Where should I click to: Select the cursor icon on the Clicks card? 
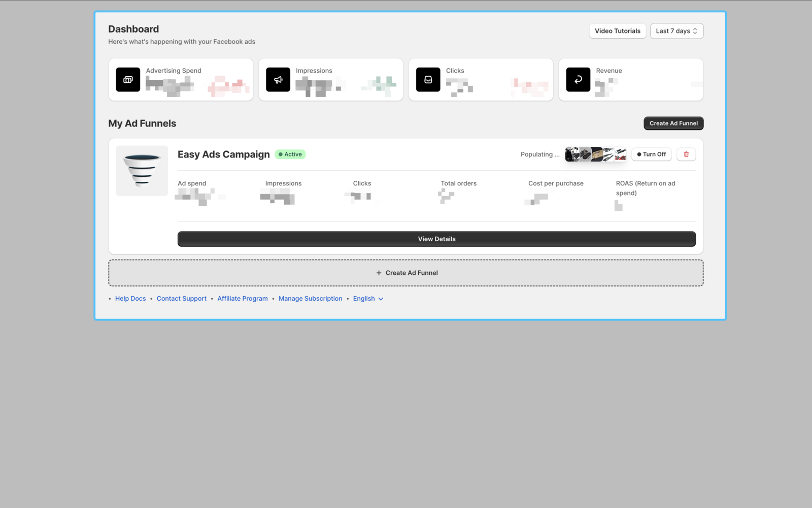428,80
